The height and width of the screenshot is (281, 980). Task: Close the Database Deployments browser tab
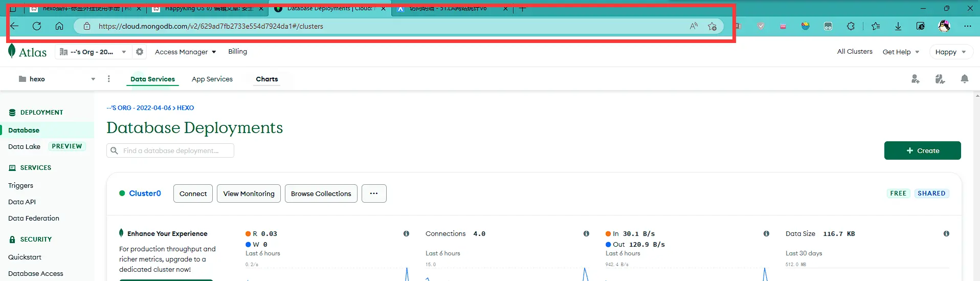tap(384, 8)
